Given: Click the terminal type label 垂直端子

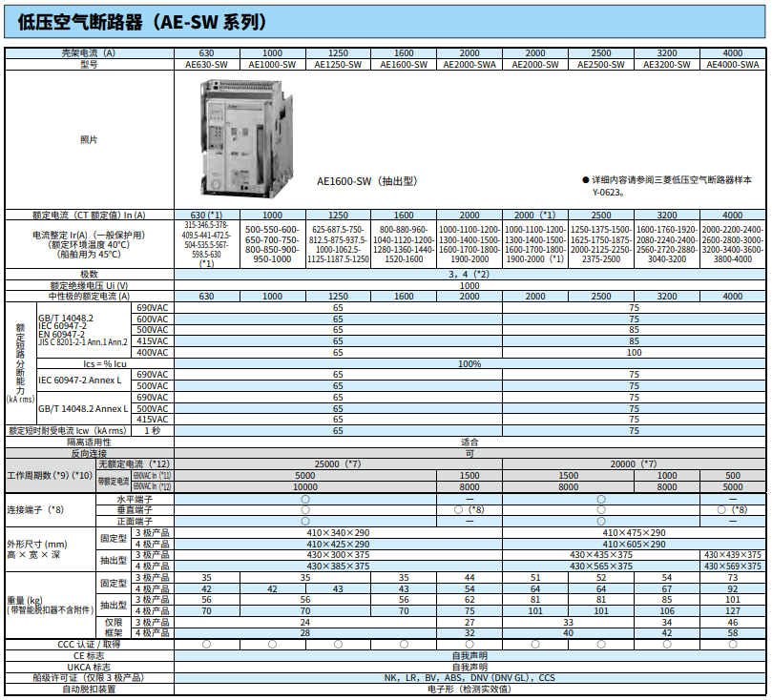Looking at the screenshot, I should (135, 510).
